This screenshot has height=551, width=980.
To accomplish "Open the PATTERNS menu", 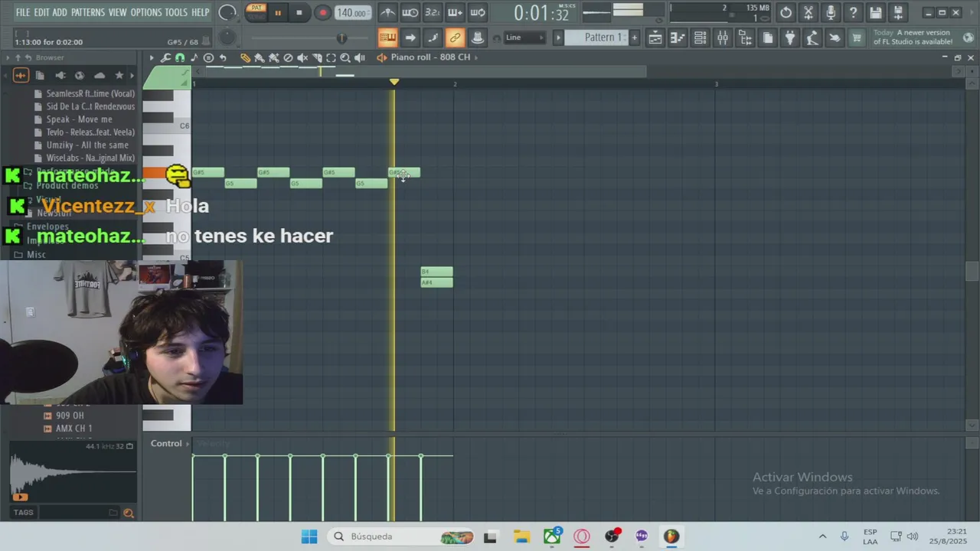I will point(87,12).
